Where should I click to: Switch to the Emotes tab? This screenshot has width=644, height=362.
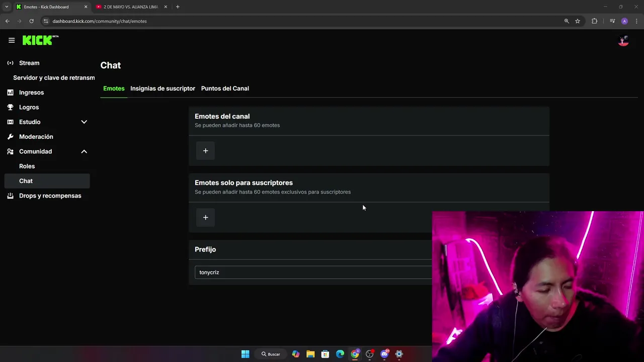114,88
